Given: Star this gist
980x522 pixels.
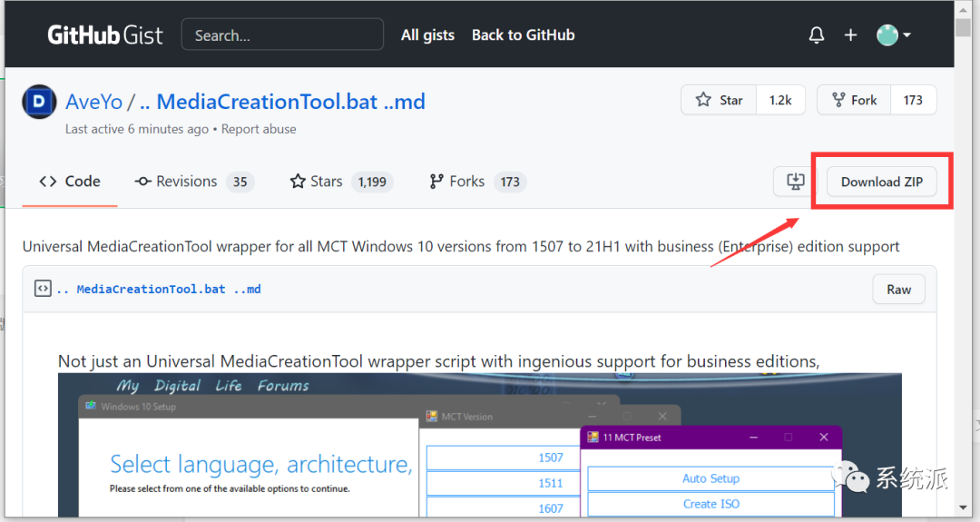Looking at the screenshot, I should (x=719, y=100).
